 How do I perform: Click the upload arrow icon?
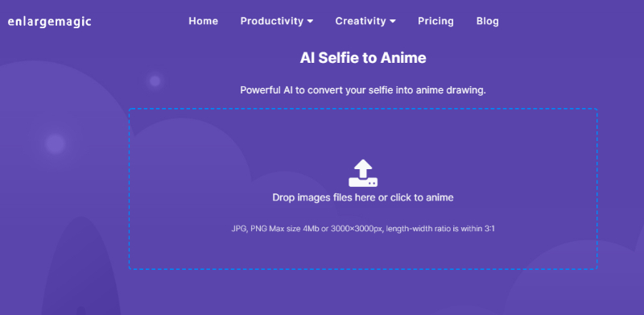[x=363, y=173]
